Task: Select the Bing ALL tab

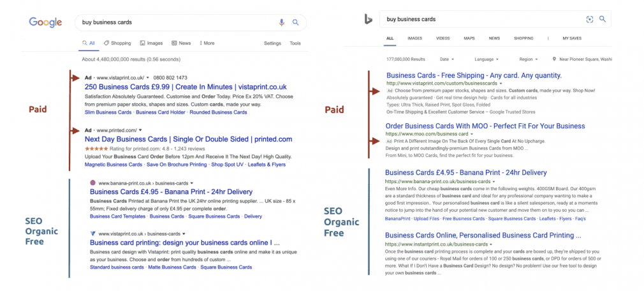Action: pyautogui.click(x=390, y=38)
